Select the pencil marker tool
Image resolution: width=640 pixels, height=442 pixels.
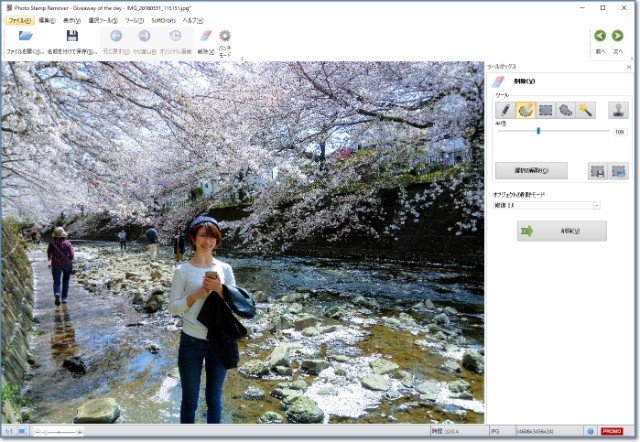click(x=505, y=109)
